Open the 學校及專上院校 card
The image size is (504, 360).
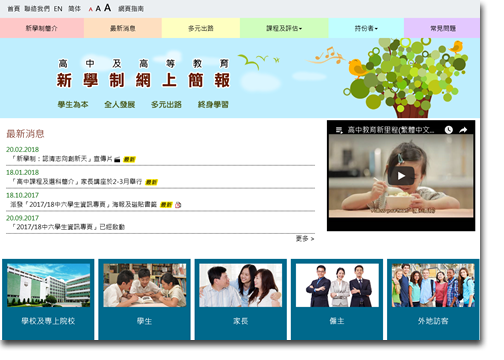point(48,299)
